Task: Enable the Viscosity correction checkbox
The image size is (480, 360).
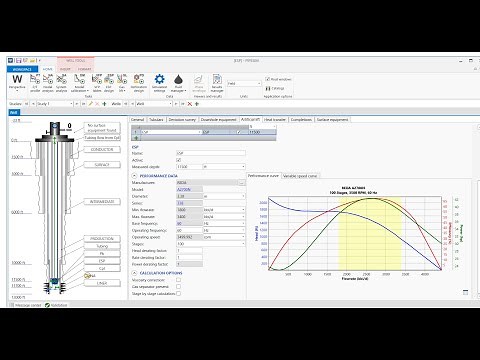Action: [178, 280]
